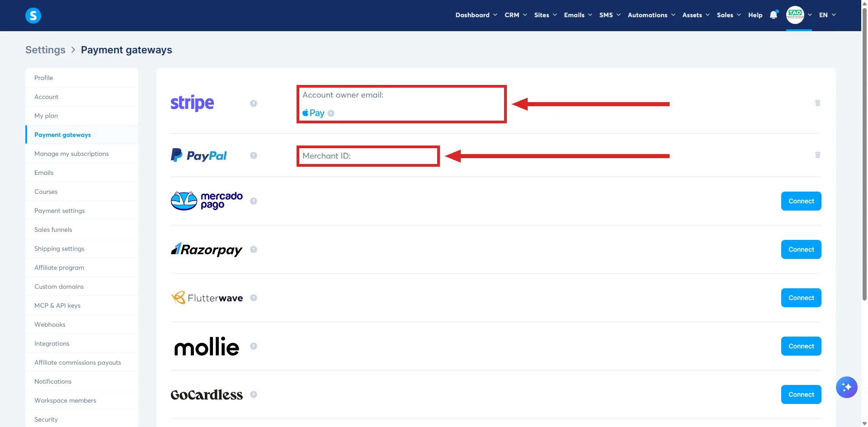Delete the Stripe gateway with trash icon
This screenshot has width=868, height=427.
click(817, 103)
